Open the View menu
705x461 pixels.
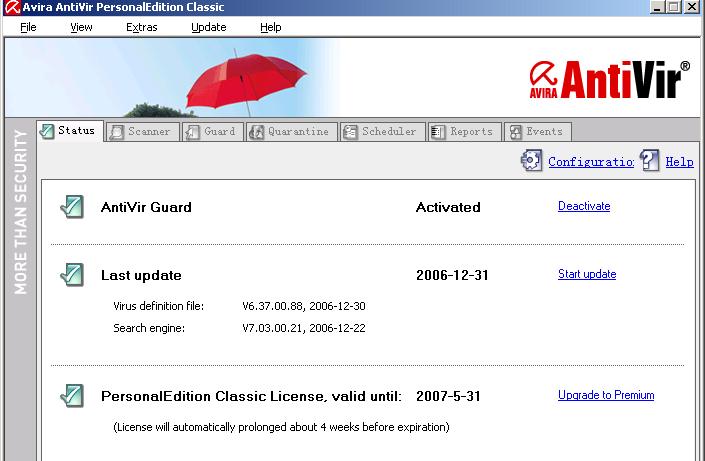pyautogui.click(x=81, y=27)
